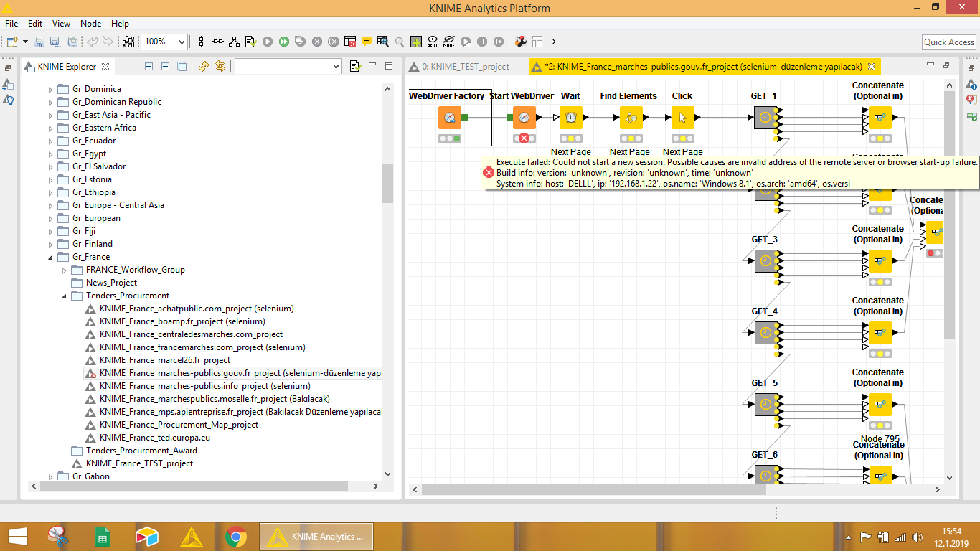980x551 pixels.
Task: Select the News_Project folder
Action: 111,283
